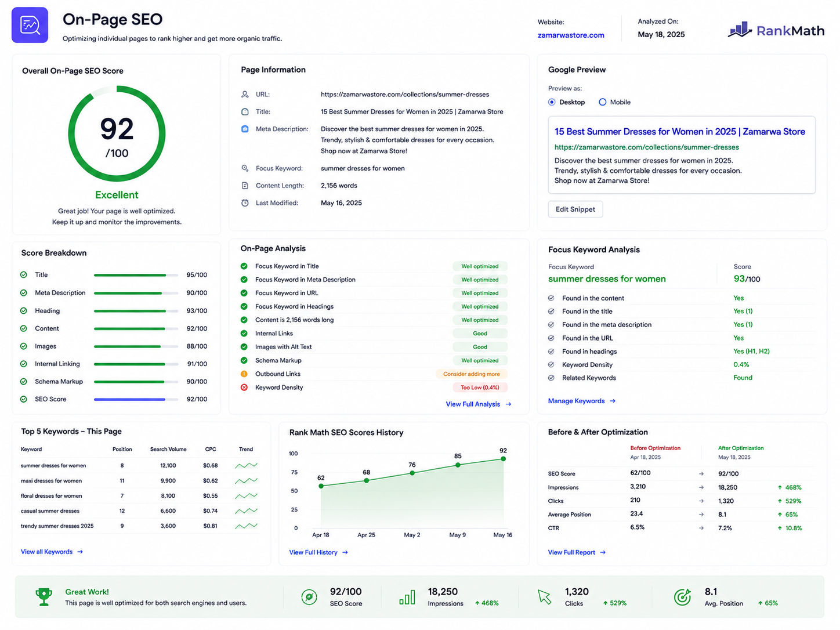Click the trophy icon in Great Work banner
The height and width of the screenshot is (630, 840).
pos(44,597)
